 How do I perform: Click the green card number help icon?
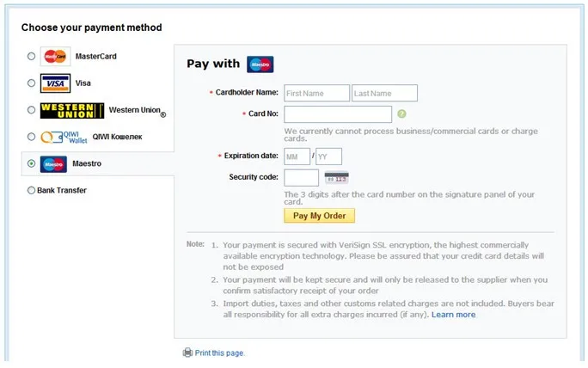401,113
